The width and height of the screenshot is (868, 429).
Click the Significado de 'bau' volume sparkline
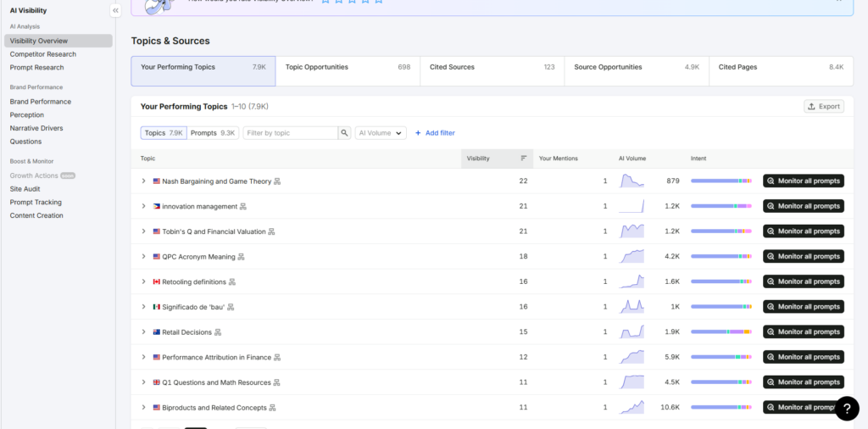632,306
